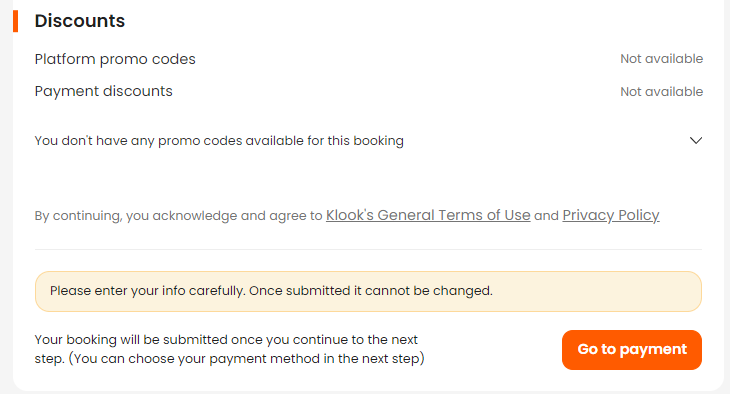Click the Go to payment button
The image size is (730, 394).
tap(632, 350)
